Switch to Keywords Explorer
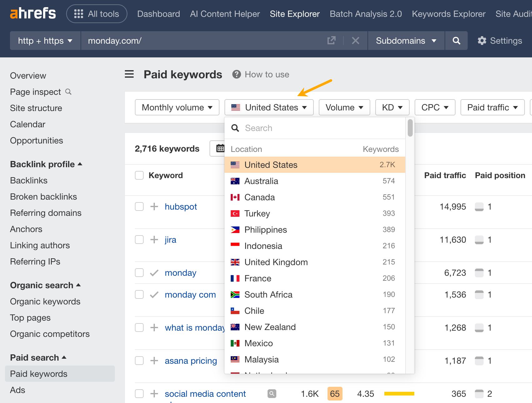 (x=449, y=13)
